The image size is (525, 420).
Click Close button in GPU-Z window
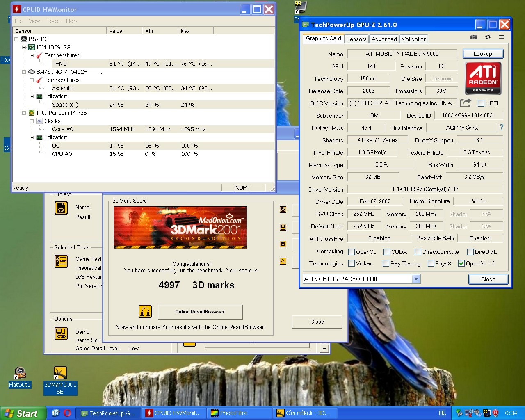click(x=488, y=279)
